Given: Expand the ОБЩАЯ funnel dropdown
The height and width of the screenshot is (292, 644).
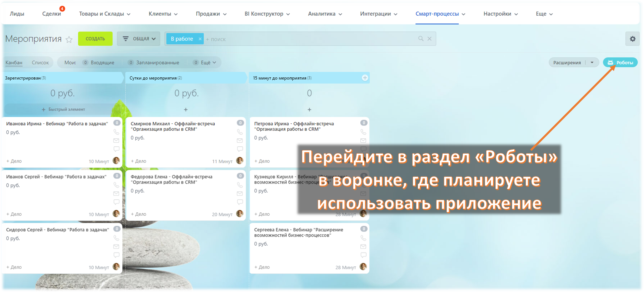Looking at the screenshot, I should [139, 39].
